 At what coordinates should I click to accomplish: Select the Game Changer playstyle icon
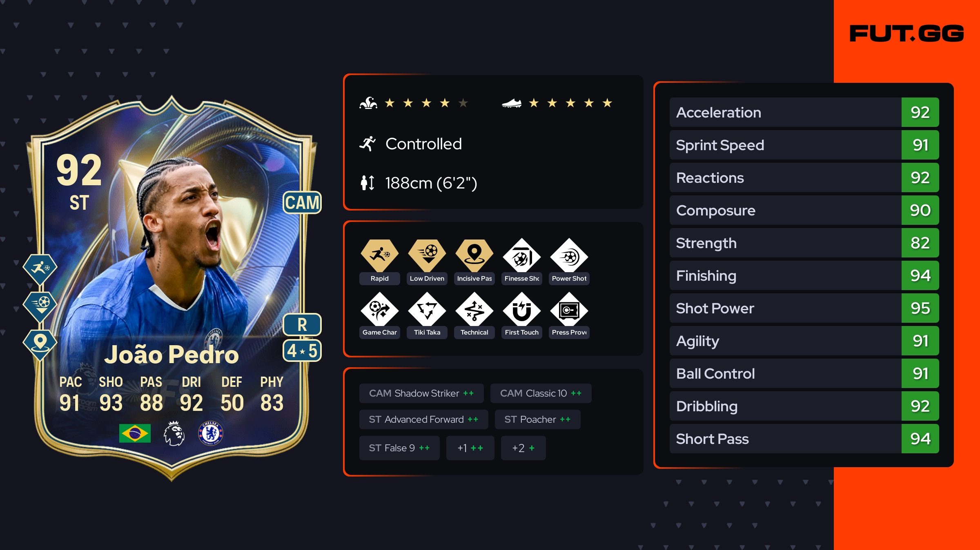[379, 310]
